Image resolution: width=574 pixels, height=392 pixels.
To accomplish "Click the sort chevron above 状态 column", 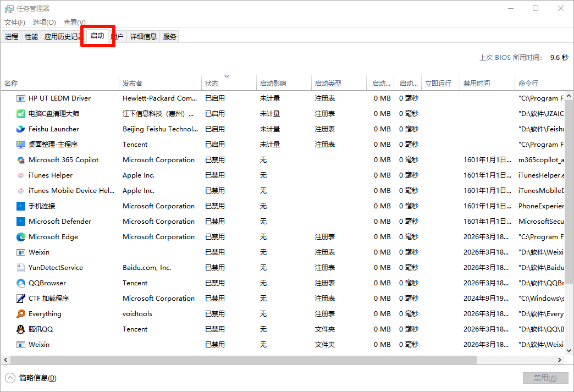I will coord(227,76).
